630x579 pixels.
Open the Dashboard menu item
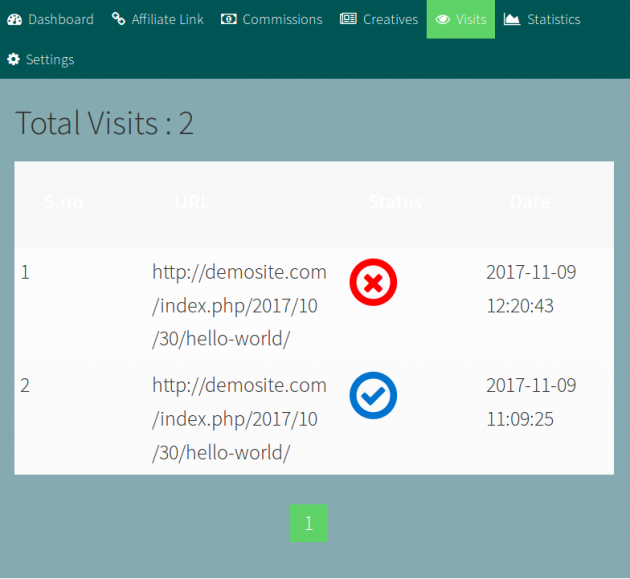[51, 19]
